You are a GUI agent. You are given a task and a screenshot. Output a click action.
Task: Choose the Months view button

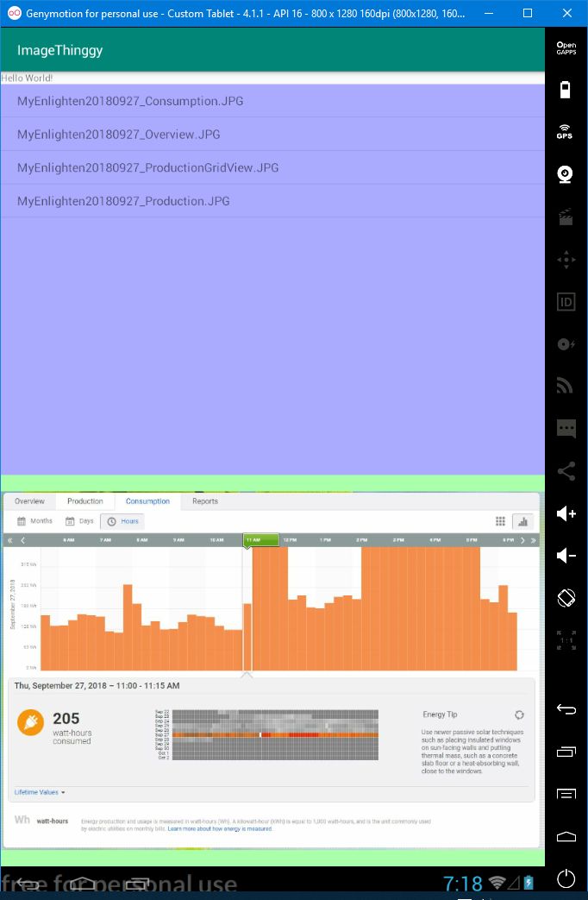click(34, 521)
